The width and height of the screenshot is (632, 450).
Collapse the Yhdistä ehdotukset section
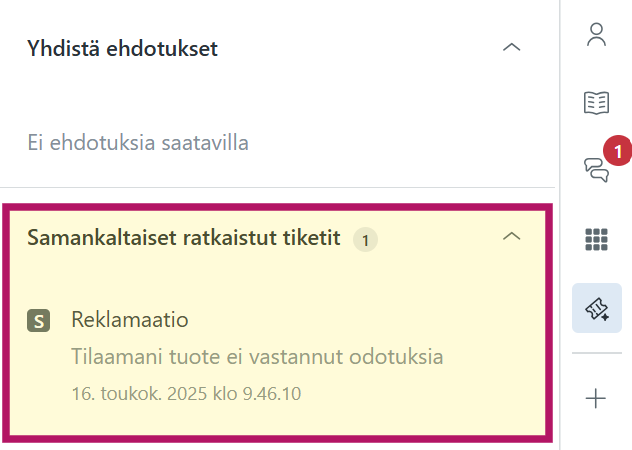(511, 48)
